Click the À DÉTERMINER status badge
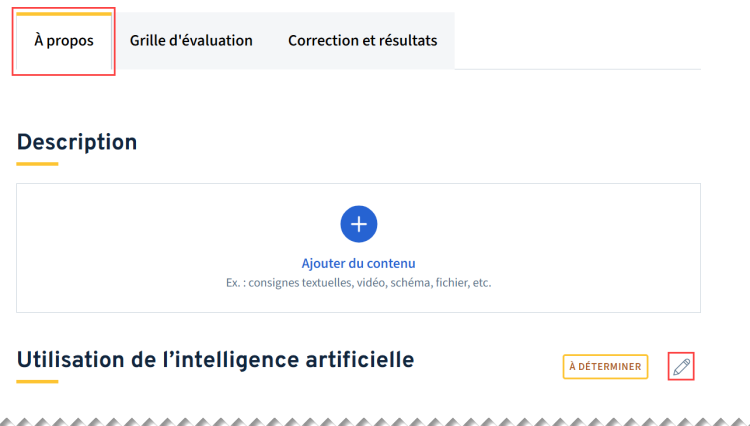Image resolution: width=750 pixels, height=426 pixels. pyautogui.click(x=605, y=367)
